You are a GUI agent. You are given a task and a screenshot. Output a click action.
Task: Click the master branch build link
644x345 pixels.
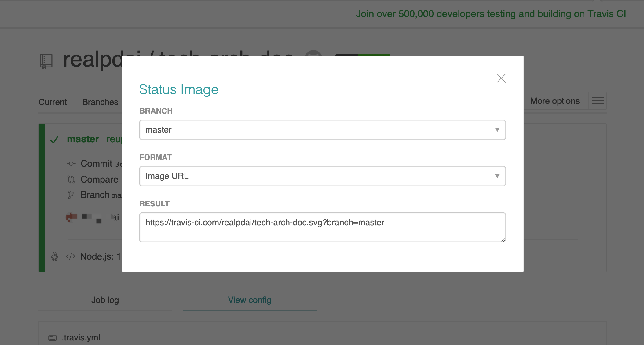pyautogui.click(x=83, y=139)
